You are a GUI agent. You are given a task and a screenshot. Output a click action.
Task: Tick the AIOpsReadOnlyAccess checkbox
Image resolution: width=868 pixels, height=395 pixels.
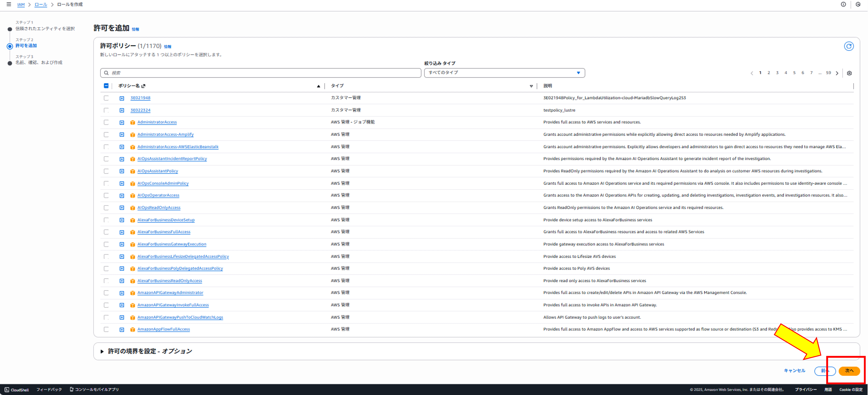pos(106,208)
